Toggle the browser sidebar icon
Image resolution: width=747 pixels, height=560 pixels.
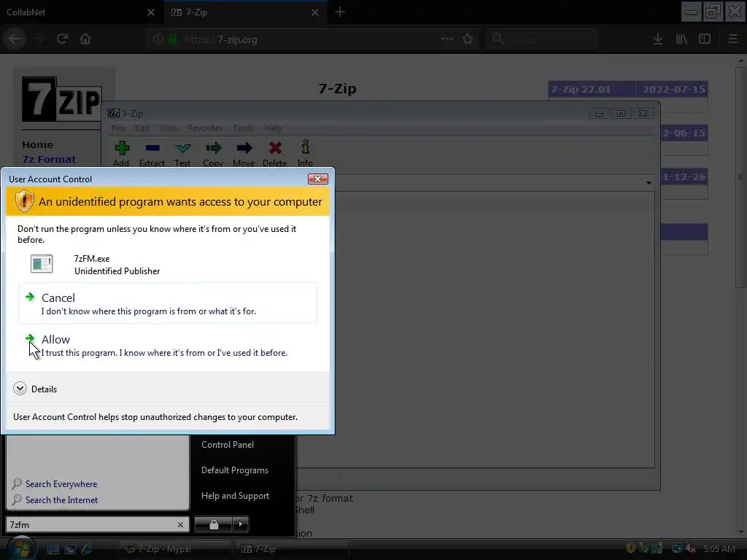[x=705, y=39]
